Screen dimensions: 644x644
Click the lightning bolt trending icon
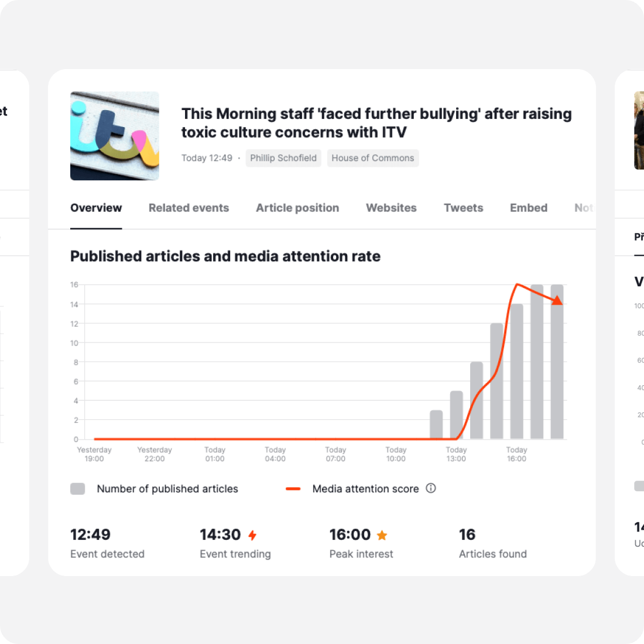coord(252,535)
